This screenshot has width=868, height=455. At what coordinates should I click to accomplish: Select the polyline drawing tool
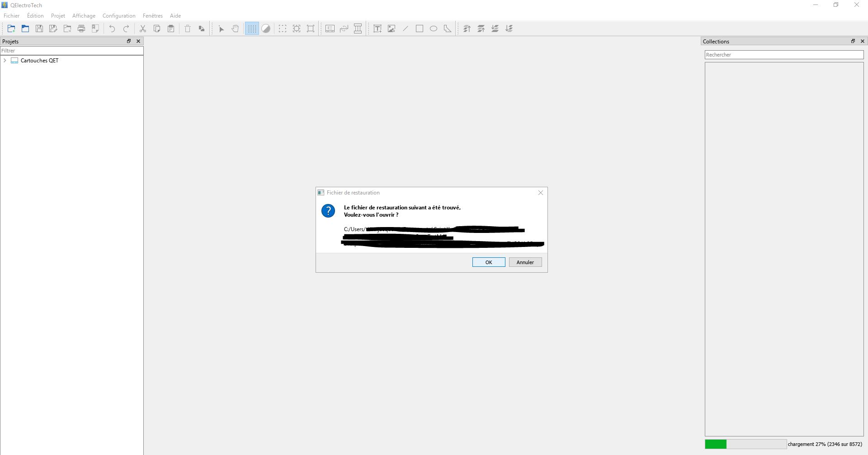(x=448, y=28)
